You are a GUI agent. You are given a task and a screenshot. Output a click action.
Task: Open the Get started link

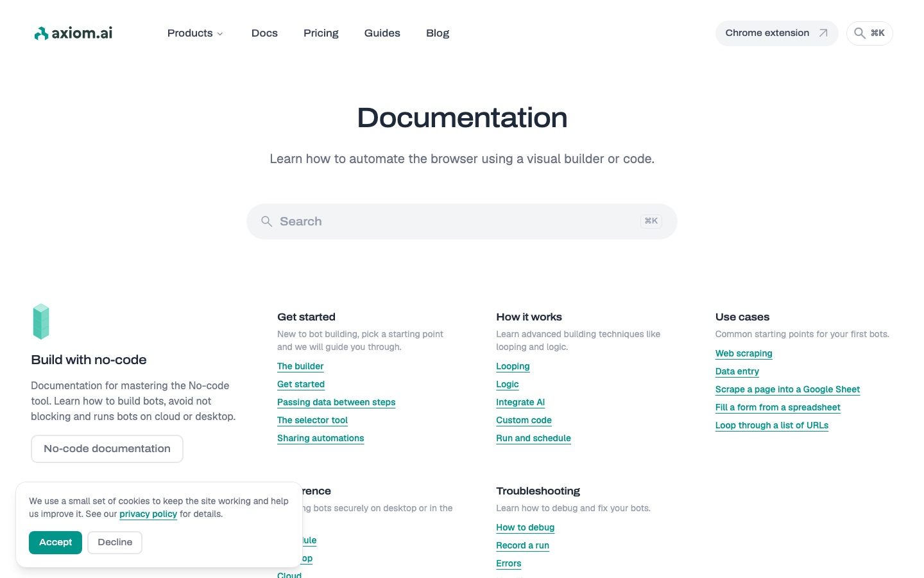tap(301, 384)
